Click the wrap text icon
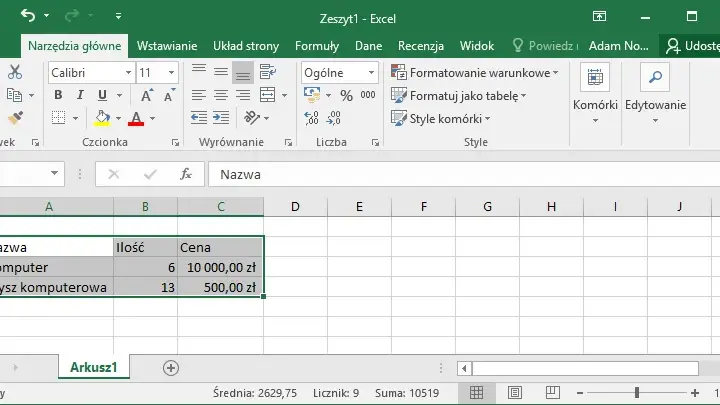Viewport: 720px width, 405px height. [267, 72]
